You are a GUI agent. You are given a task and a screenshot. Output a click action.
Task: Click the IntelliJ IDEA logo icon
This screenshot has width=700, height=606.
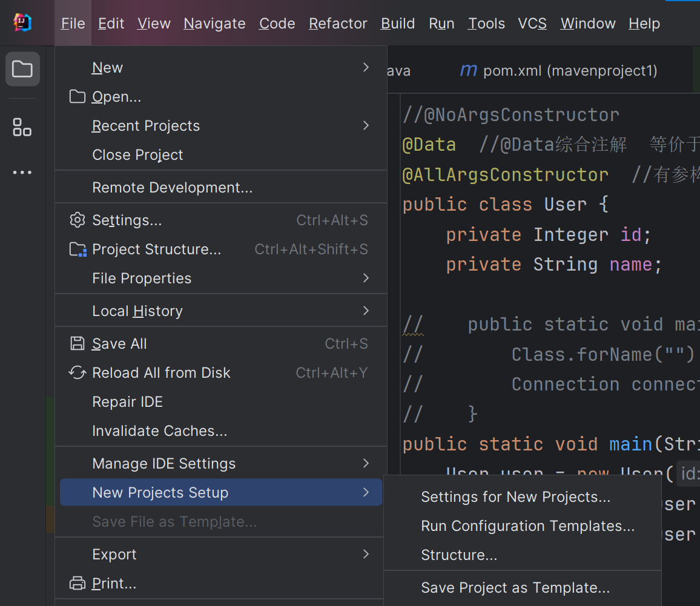tap(22, 23)
